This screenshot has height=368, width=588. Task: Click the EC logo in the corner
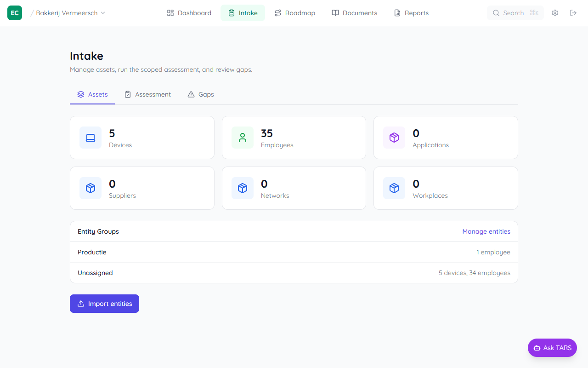[x=14, y=13]
